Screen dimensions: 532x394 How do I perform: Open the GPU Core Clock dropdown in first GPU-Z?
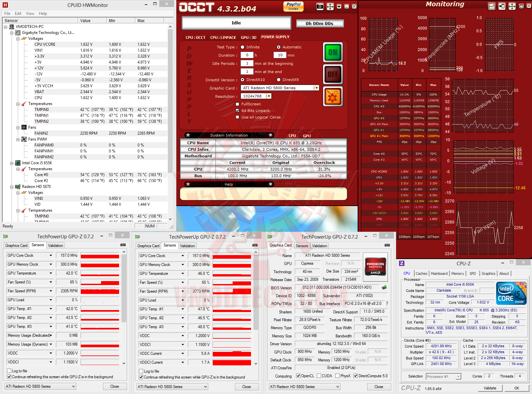point(51,255)
